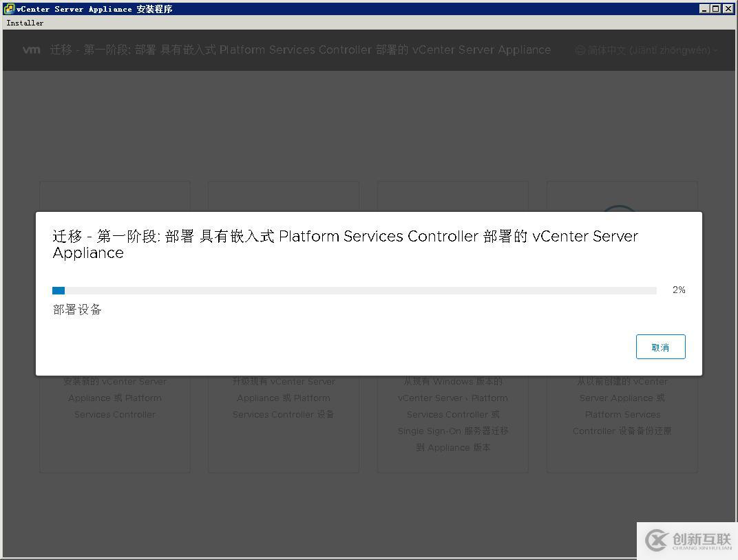Image resolution: width=738 pixels, height=560 pixels.
Task: Click the 部署设备 status text
Action: pyautogui.click(x=77, y=310)
